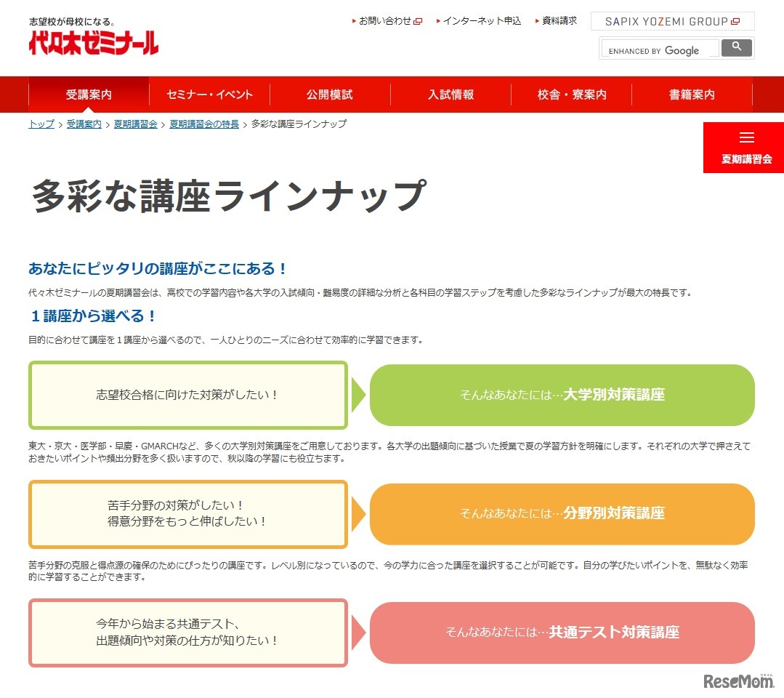The height and width of the screenshot is (698, 784).
Task: Click green arrow beside 志望校合格 box
Action: coord(358,395)
